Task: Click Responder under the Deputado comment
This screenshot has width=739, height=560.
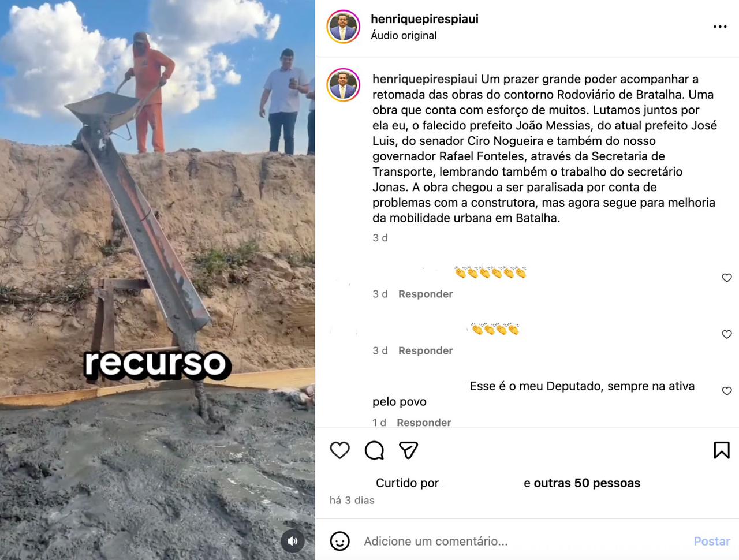Action: pyautogui.click(x=424, y=422)
